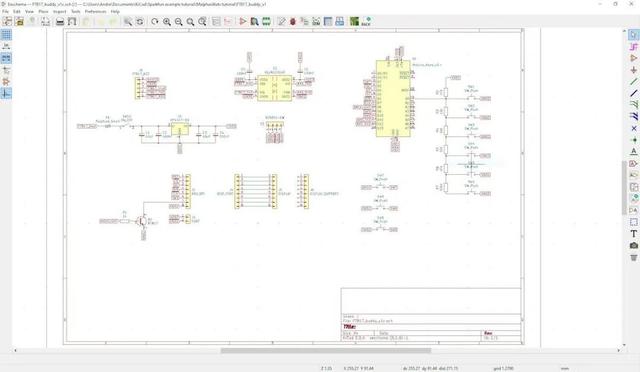Open the Place menu
This screenshot has width=640, height=372.
click(43, 11)
